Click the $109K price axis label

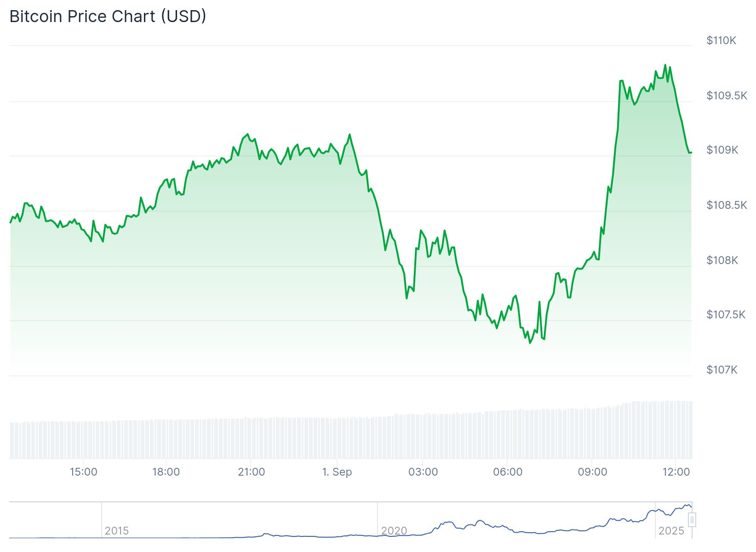tap(722, 150)
